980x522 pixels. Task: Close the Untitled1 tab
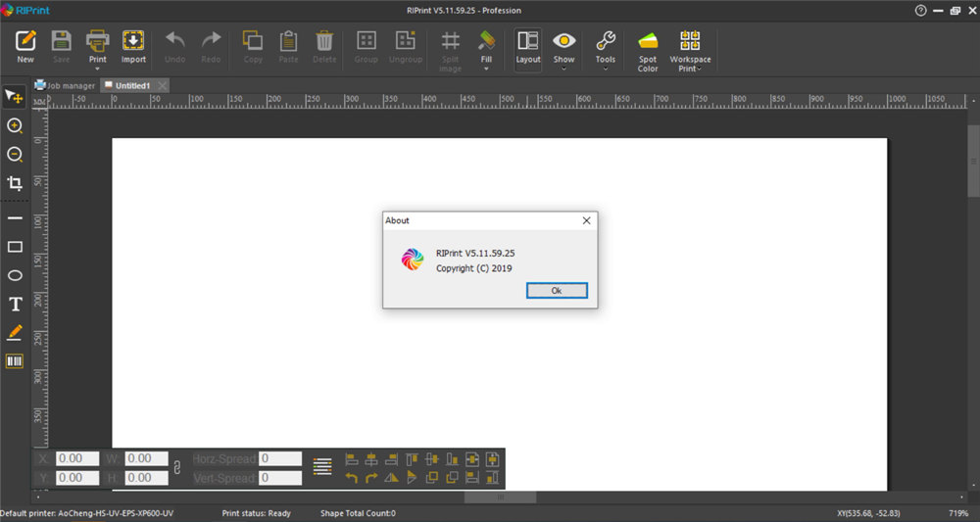coord(162,85)
